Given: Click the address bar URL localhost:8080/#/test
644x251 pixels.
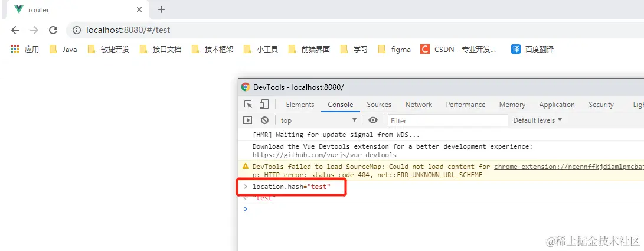Looking at the screenshot, I should tap(128, 30).
